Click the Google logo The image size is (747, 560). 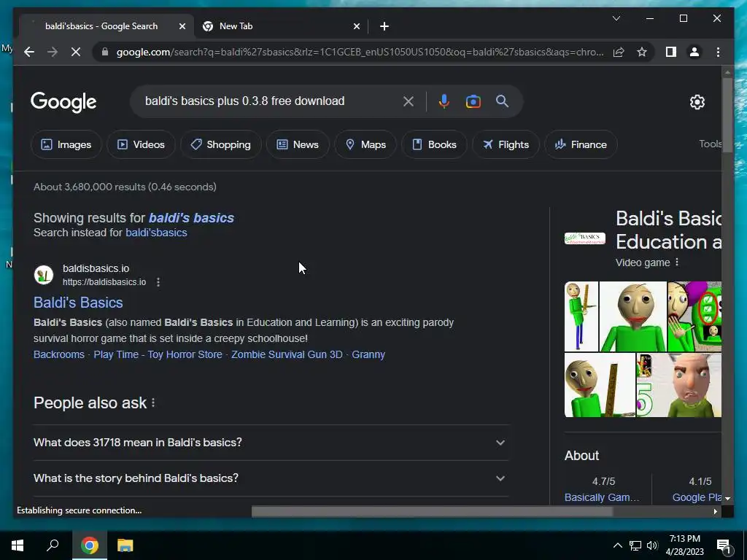(x=63, y=102)
